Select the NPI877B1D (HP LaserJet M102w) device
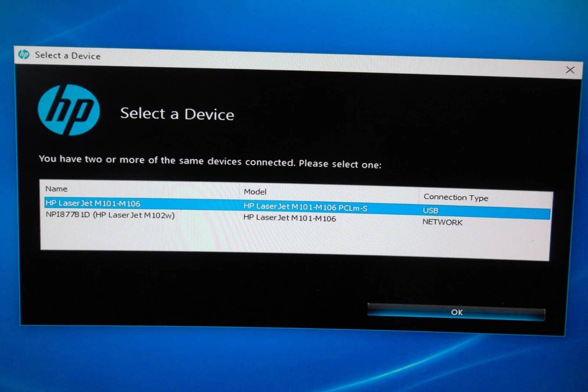Screen dimensions: 588x392 [x=110, y=215]
